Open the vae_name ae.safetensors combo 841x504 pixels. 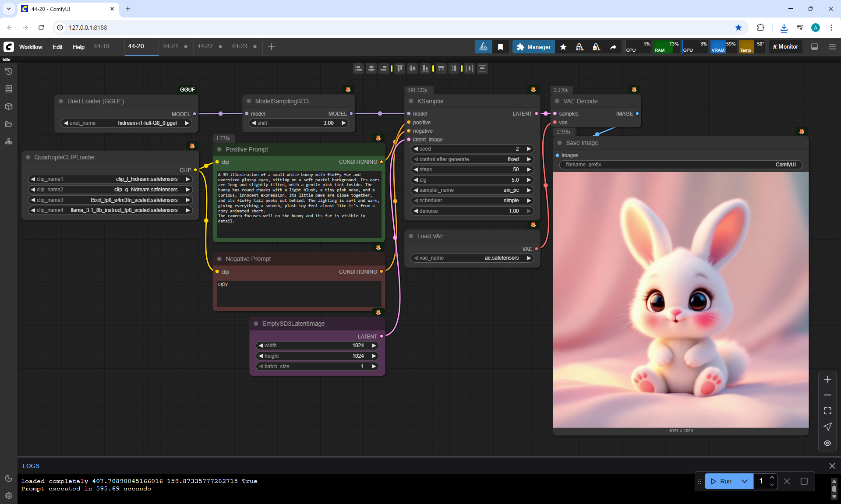(472, 258)
